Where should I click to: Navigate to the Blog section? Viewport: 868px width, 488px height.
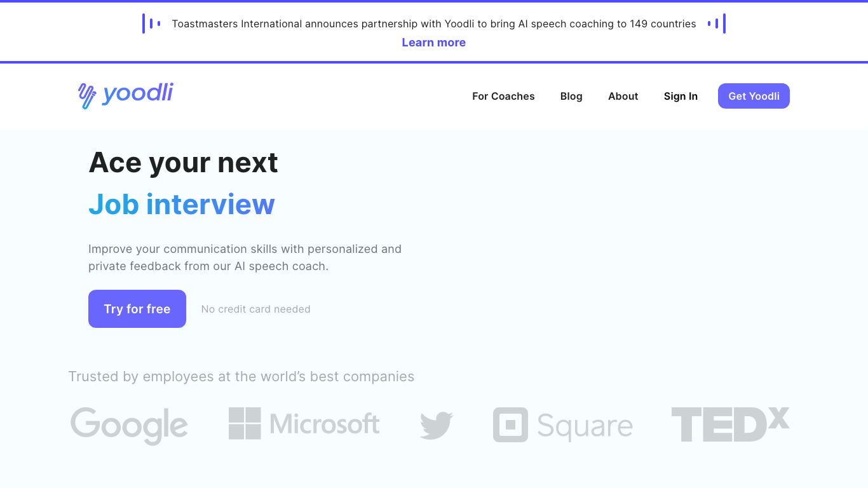[x=571, y=96]
